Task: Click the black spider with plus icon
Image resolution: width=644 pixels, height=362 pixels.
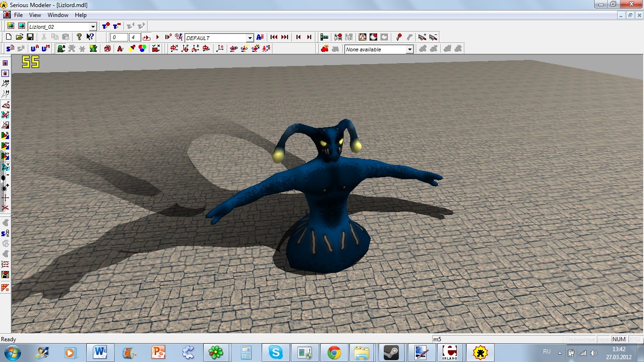Action: (x=5, y=187)
